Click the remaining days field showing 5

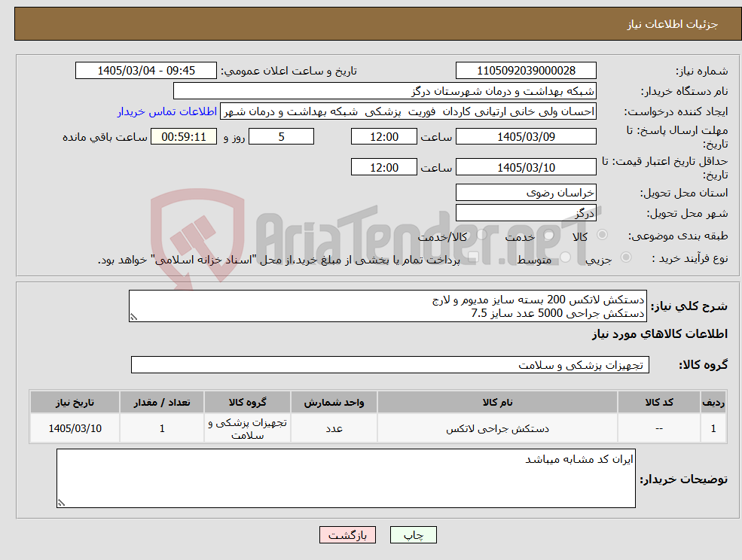tap(281, 137)
